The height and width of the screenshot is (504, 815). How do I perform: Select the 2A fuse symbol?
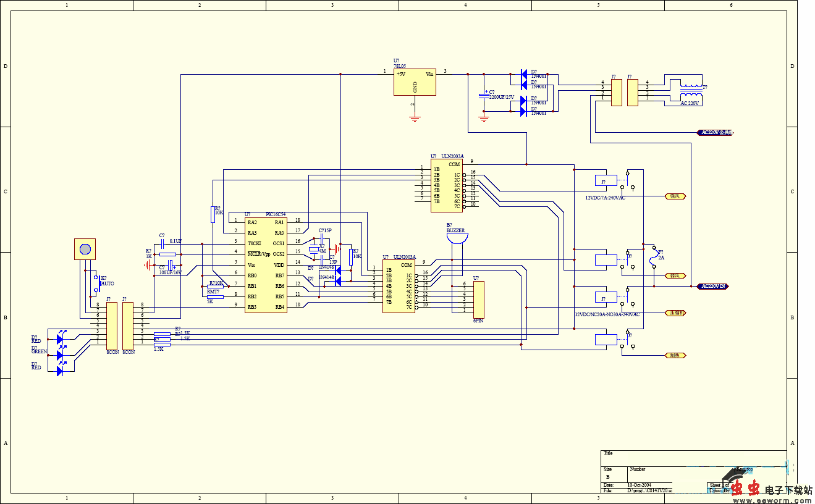(654, 258)
